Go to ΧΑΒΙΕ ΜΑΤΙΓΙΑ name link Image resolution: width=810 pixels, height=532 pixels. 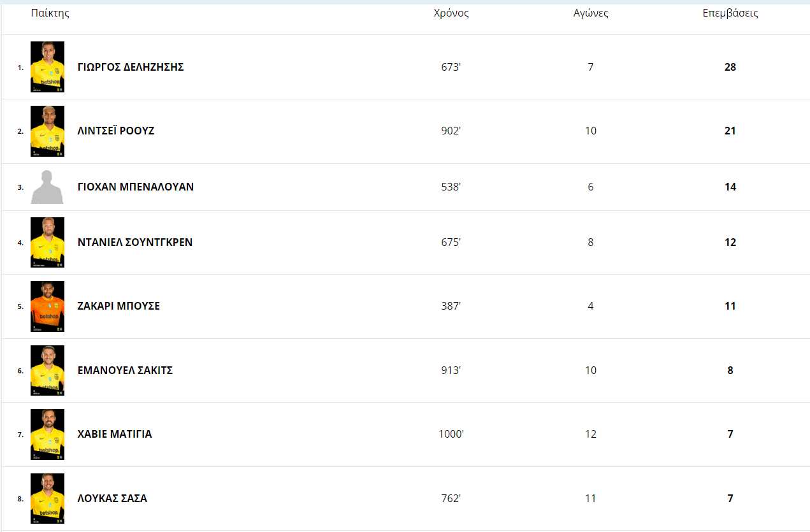pyautogui.click(x=115, y=434)
